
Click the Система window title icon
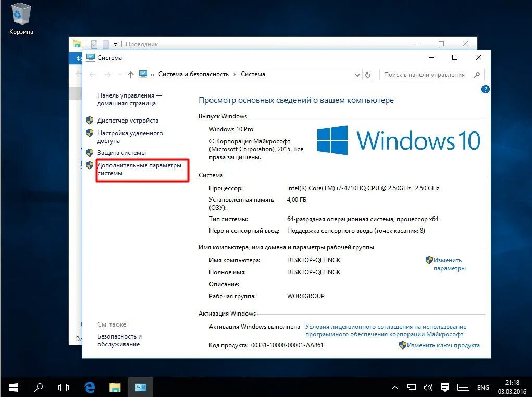90,57
